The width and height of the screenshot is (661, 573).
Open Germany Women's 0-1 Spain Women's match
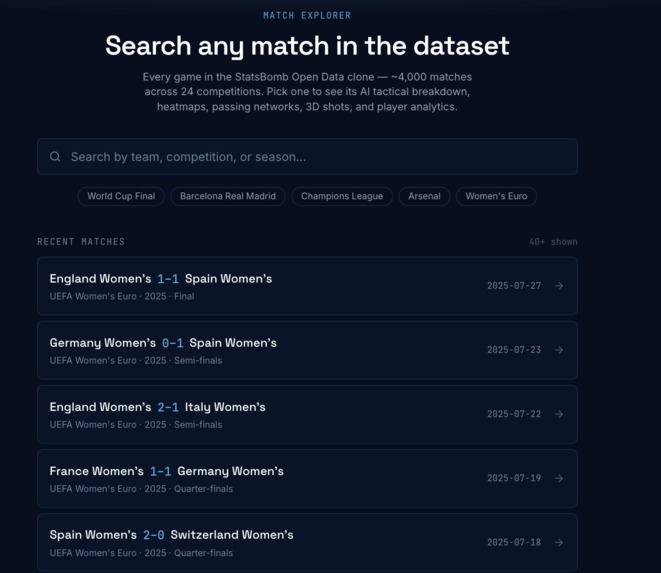(x=307, y=350)
